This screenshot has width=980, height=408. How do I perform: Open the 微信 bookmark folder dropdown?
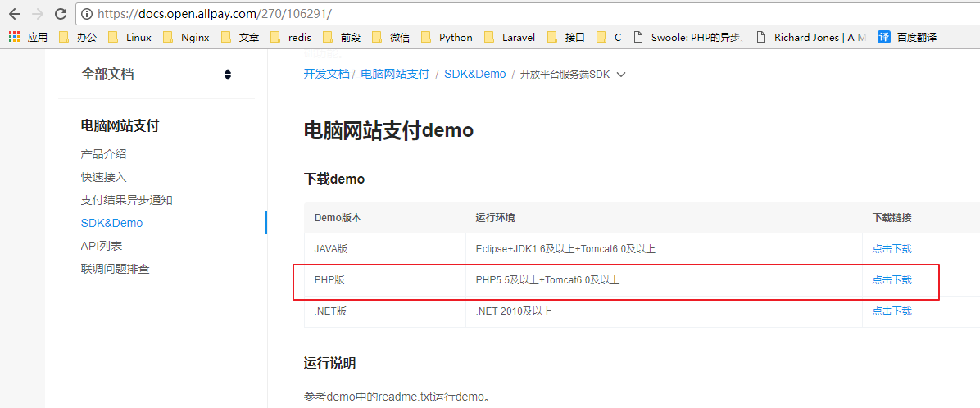391,37
